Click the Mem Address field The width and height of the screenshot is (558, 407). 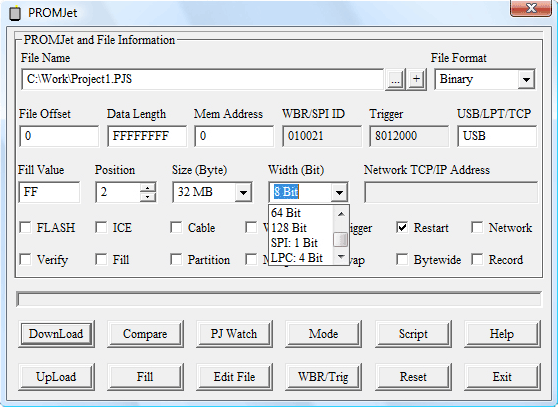pyautogui.click(x=234, y=136)
